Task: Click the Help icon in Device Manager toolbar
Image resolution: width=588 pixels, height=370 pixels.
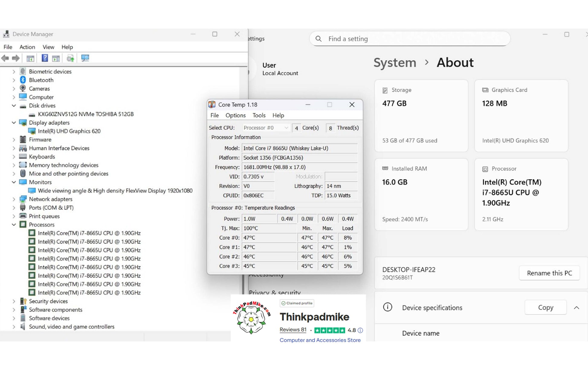Action: click(45, 58)
